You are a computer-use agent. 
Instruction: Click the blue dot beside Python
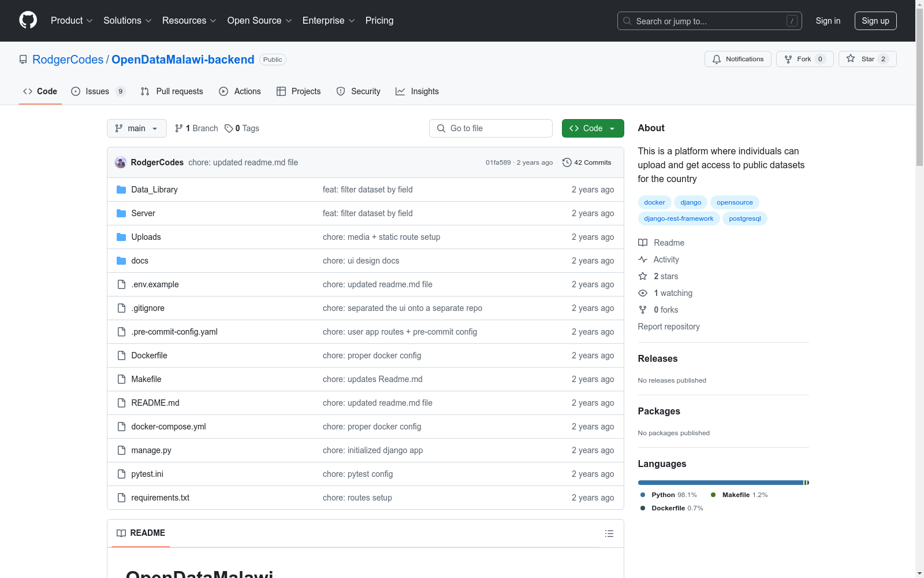[643, 495]
